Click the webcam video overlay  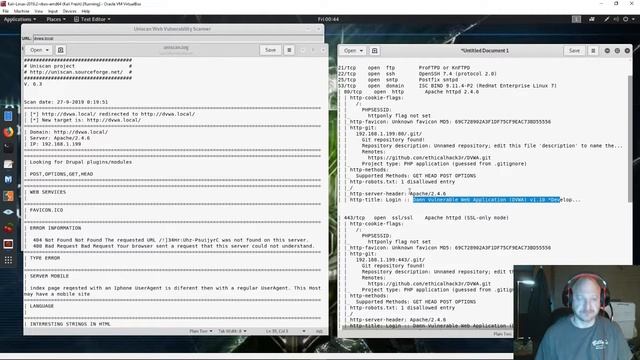(x=577, y=313)
